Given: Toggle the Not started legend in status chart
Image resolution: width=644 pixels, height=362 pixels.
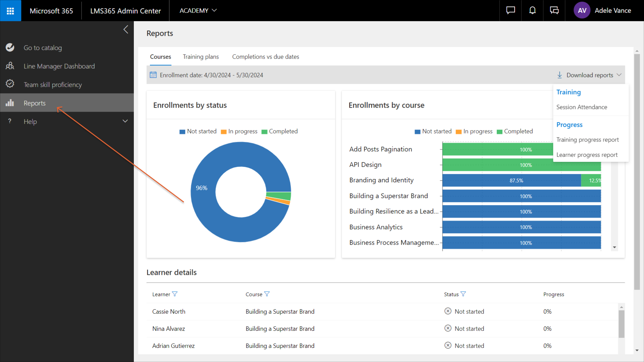Looking at the screenshot, I should (198, 131).
